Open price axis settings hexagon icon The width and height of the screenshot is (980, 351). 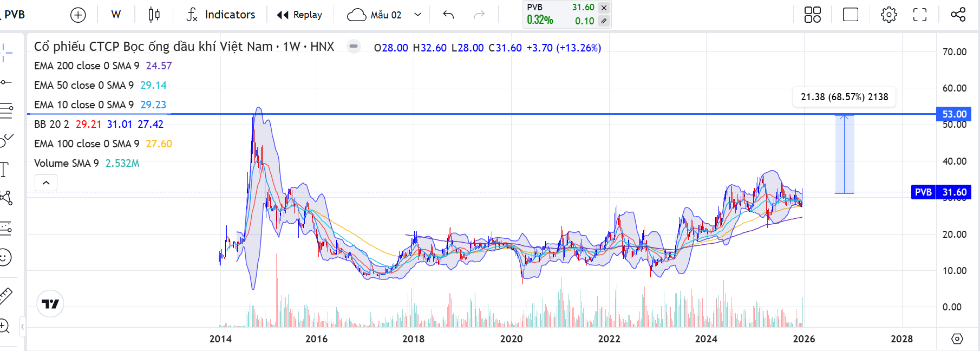click(957, 339)
